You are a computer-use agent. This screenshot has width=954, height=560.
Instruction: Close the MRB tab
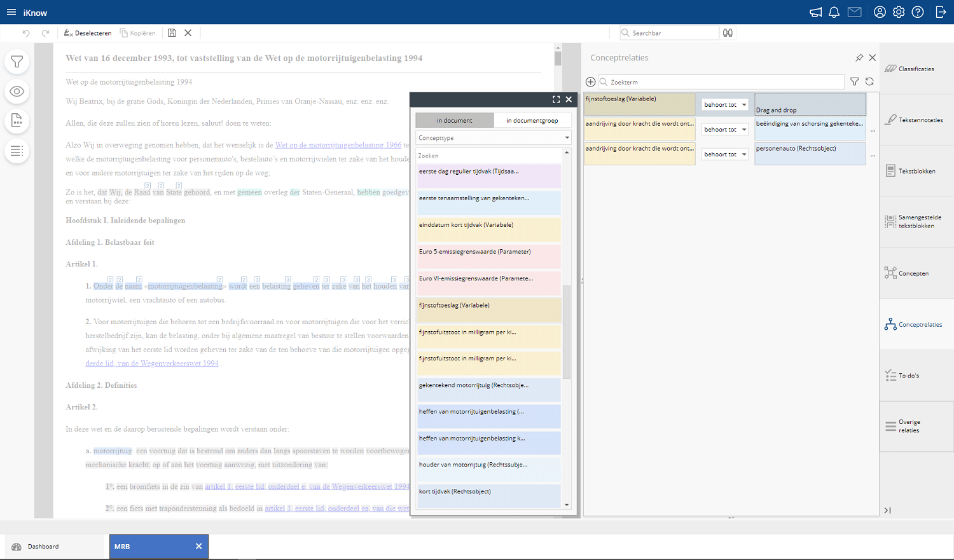pos(198,547)
